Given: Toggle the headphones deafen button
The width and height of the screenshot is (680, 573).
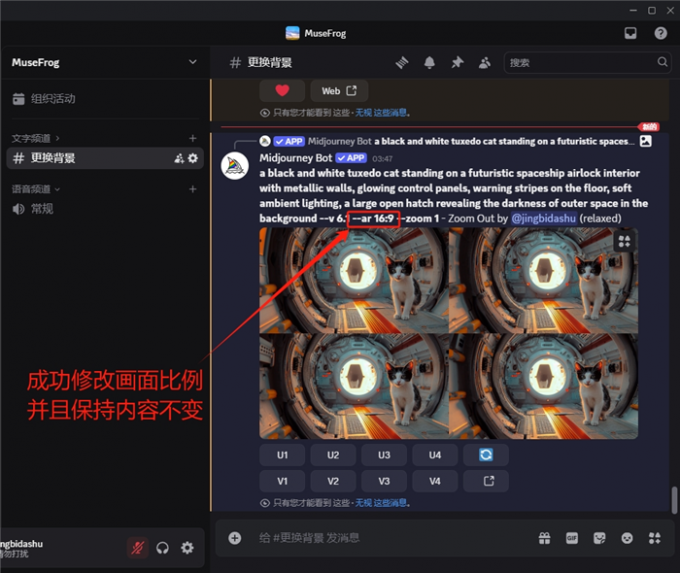Looking at the screenshot, I should (x=162, y=548).
